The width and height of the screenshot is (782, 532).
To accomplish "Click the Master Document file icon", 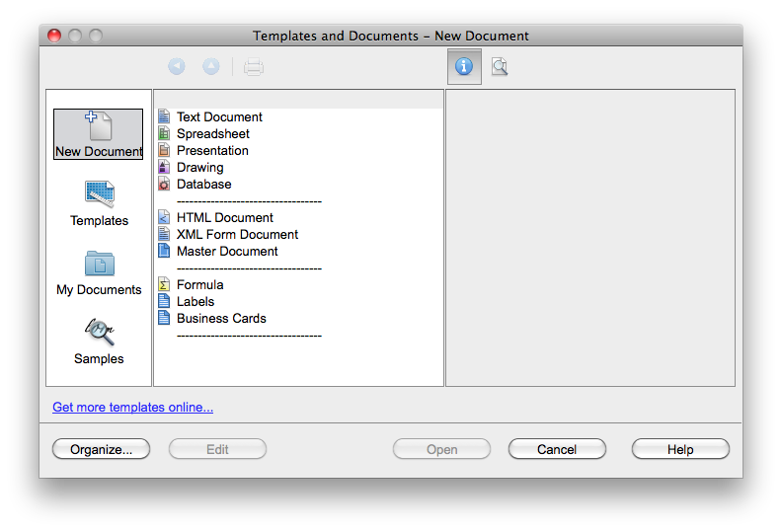I will click(x=164, y=251).
